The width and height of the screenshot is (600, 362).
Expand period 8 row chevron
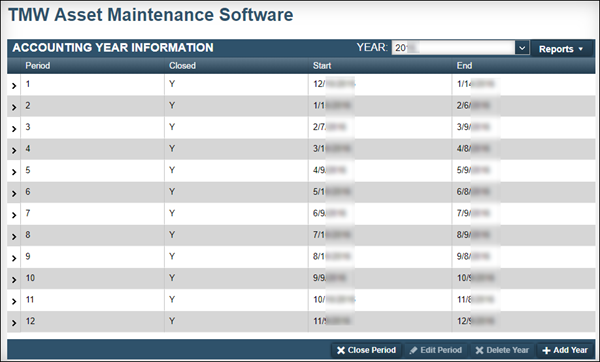(14, 236)
